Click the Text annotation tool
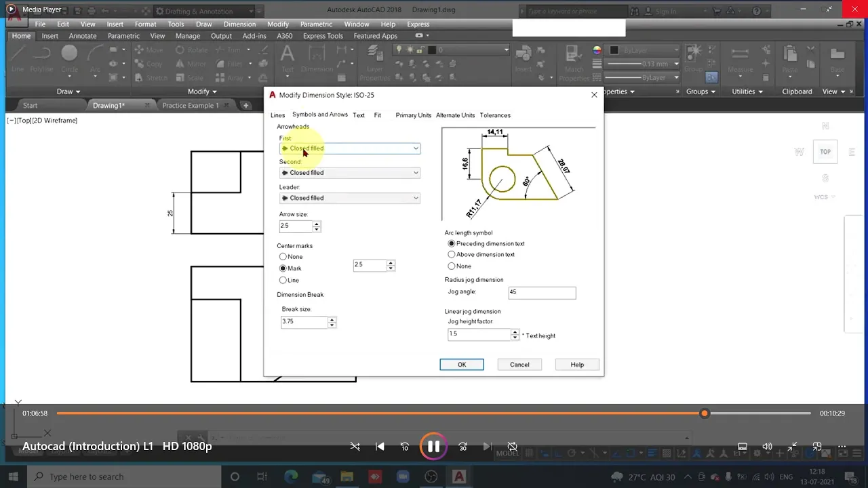Image resolution: width=868 pixels, height=488 pixels. (288, 58)
